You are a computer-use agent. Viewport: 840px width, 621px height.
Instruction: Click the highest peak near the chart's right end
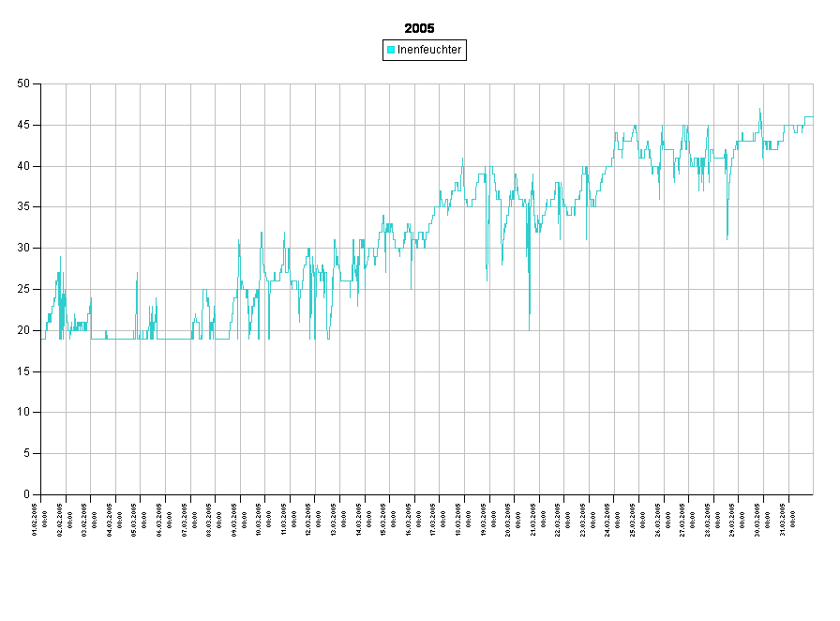[760, 110]
